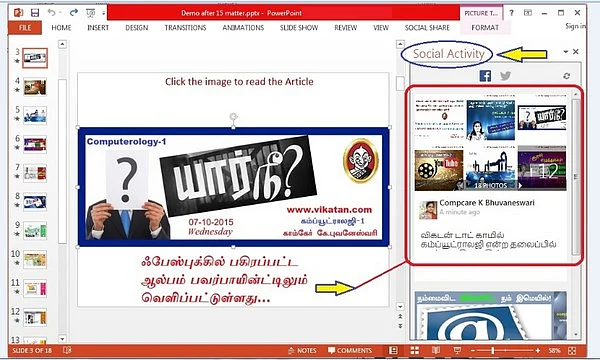Click the 'A minute ago' timestamp
The height and width of the screenshot is (360, 600).
(459, 212)
